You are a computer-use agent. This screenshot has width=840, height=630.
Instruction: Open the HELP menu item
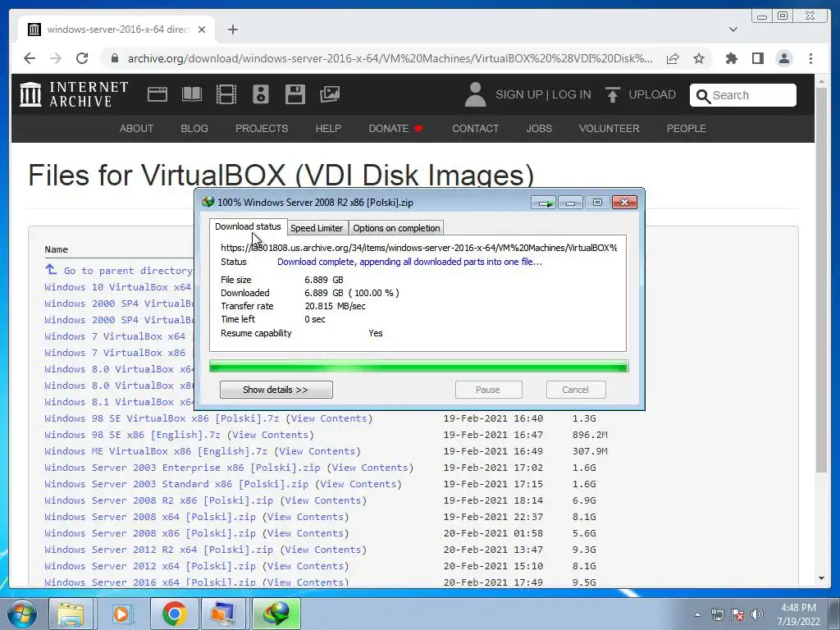328,129
